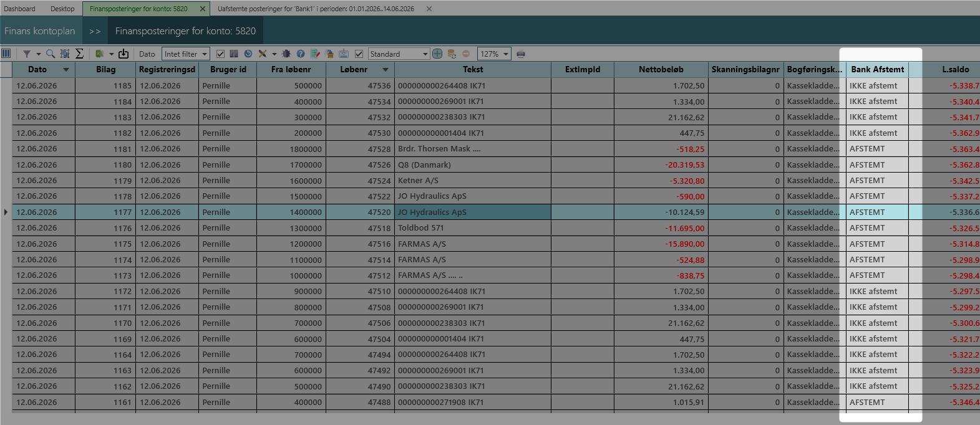Toggle the checkbox after Intet filter dropdown
Viewport: 980px width, 425px height.
coord(220,54)
